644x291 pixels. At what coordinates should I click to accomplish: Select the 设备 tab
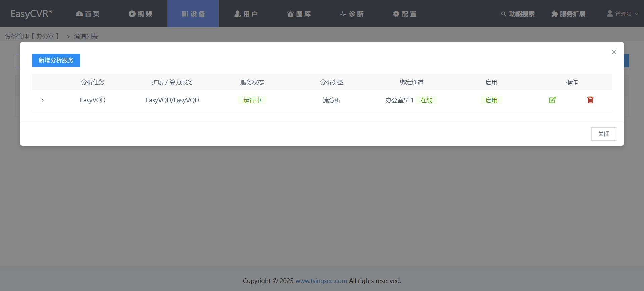[x=193, y=14]
